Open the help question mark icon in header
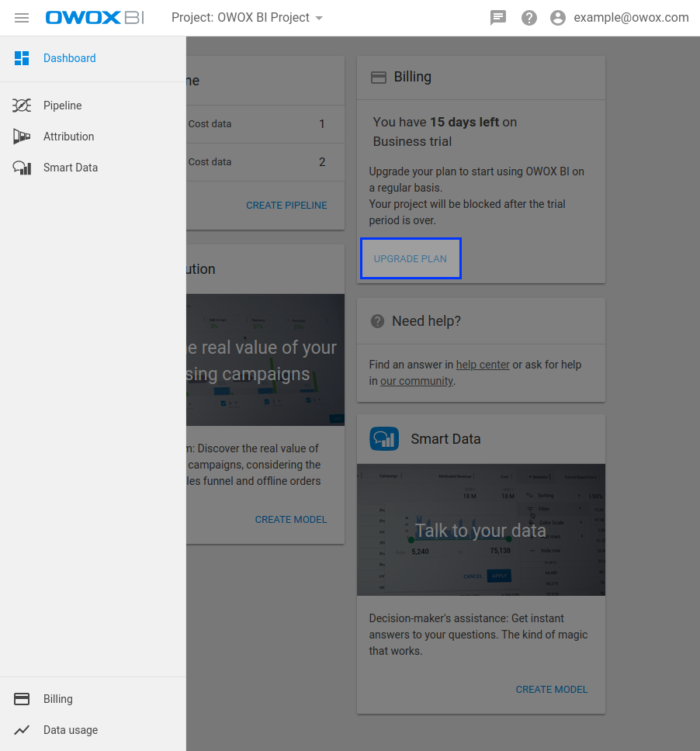Image resolution: width=700 pixels, height=751 pixels. coord(529,18)
